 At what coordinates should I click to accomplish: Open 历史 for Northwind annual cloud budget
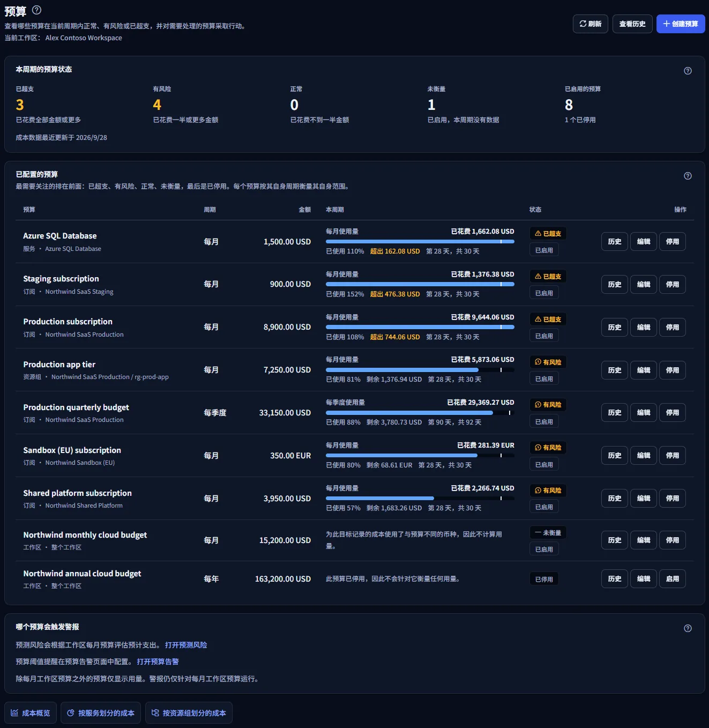(x=615, y=579)
